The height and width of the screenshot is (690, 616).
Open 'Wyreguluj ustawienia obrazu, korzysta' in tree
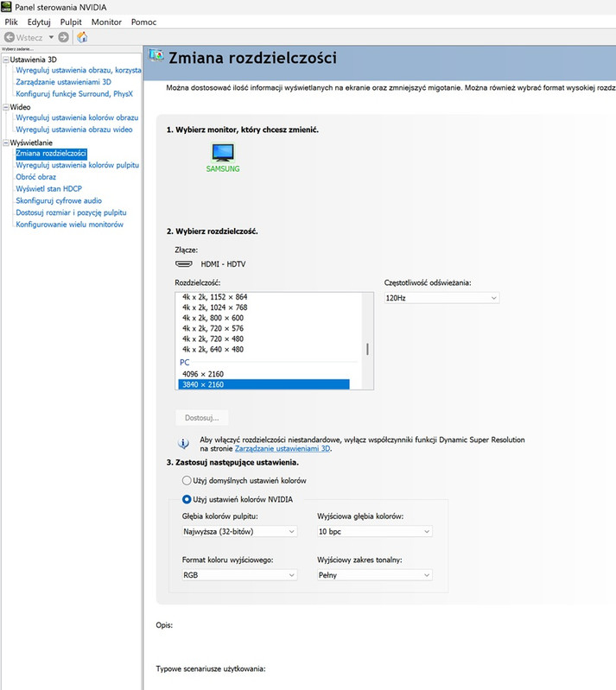[79, 70]
